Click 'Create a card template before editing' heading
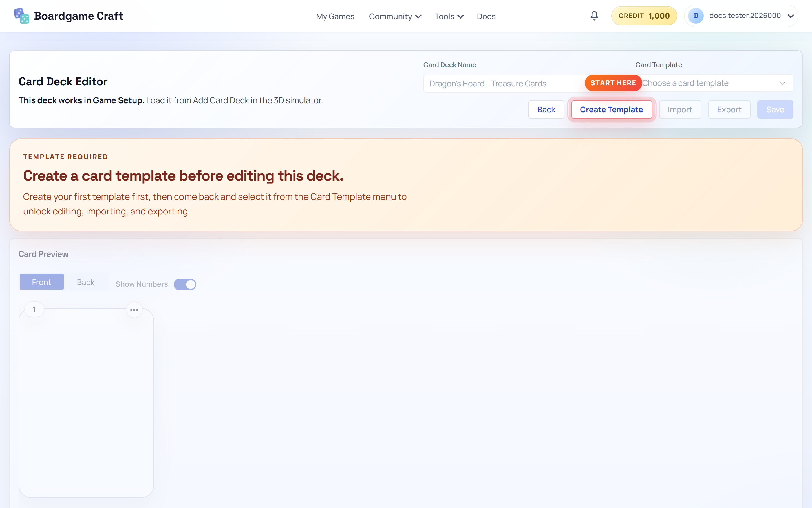Viewport: 812px width, 508px height. [x=183, y=176]
